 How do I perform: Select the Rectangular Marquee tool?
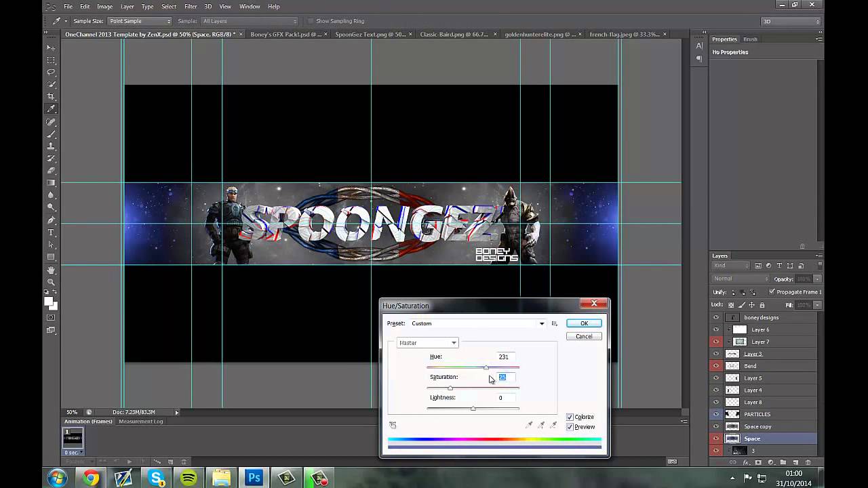(x=51, y=60)
